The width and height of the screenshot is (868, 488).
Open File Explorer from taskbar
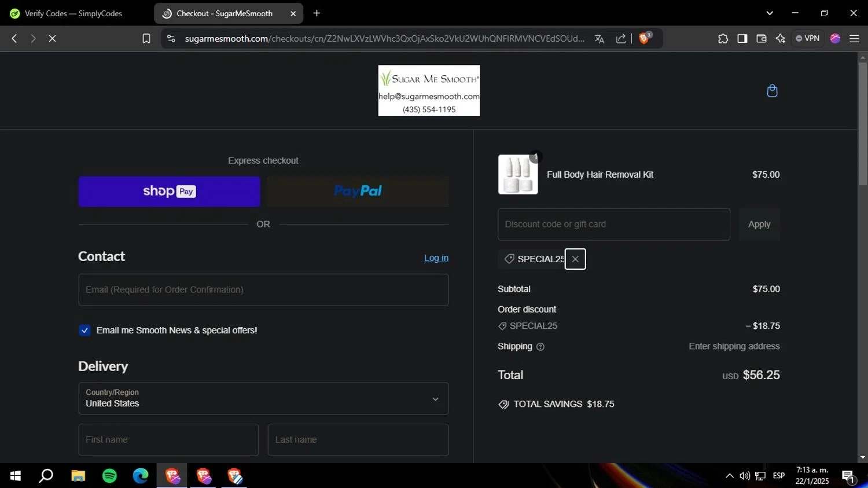tap(78, 476)
